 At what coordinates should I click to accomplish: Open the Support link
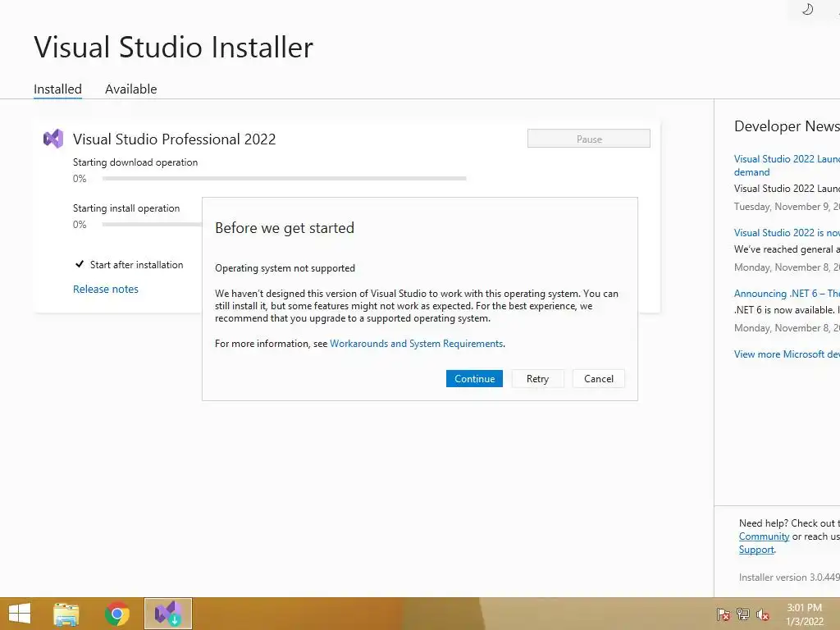point(756,550)
